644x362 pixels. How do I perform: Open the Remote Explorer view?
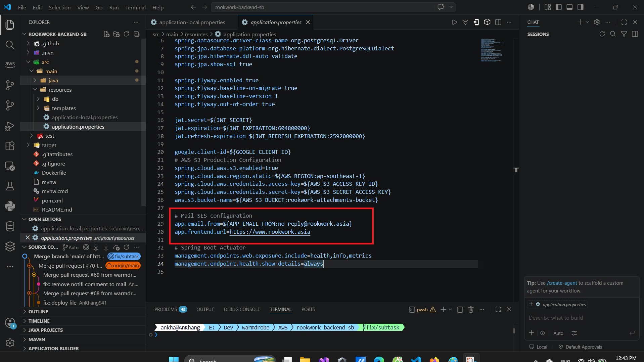click(x=10, y=166)
